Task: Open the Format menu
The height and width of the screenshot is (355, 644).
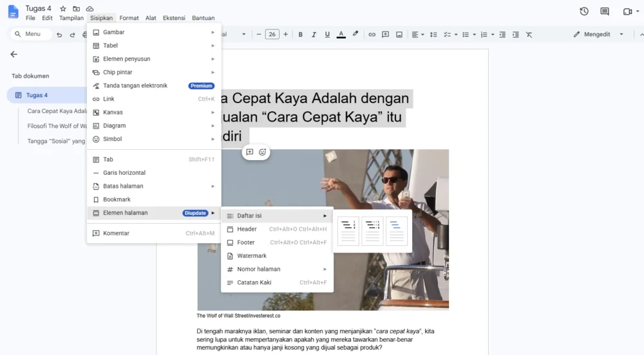Action: tap(129, 18)
